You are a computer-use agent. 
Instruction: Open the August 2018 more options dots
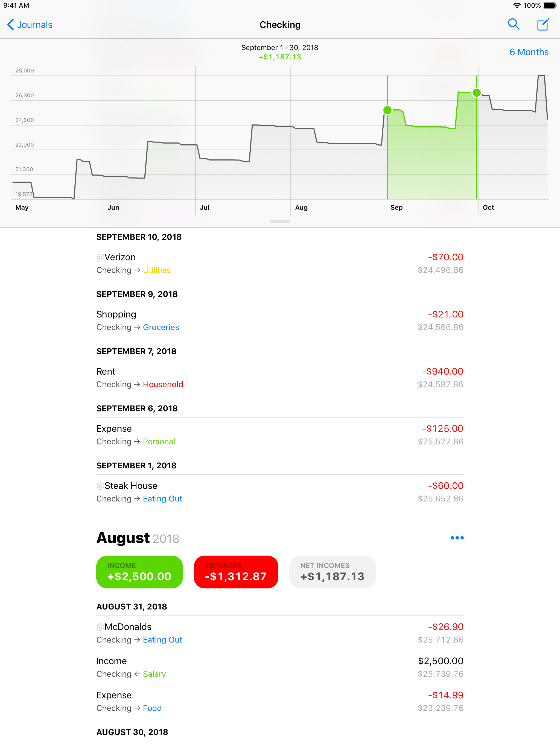(x=457, y=538)
